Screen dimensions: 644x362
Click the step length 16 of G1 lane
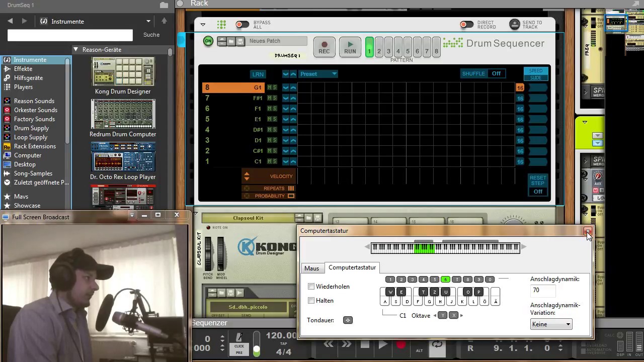[x=520, y=87]
